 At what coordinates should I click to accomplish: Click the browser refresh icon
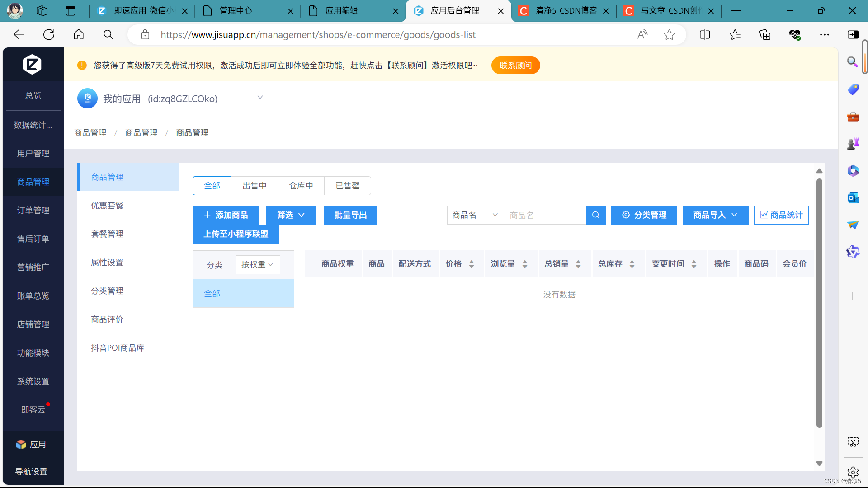click(49, 35)
